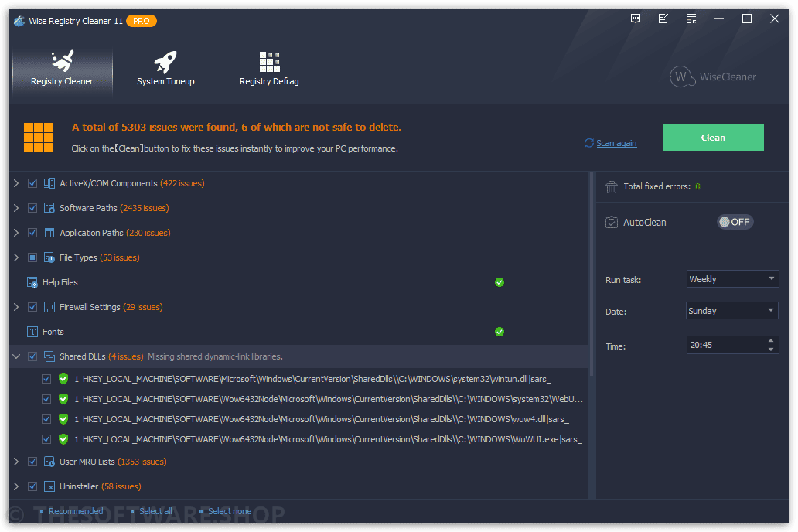Click the Shared DLLs category icon
This screenshot has width=798, height=532.
pyautogui.click(x=49, y=356)
